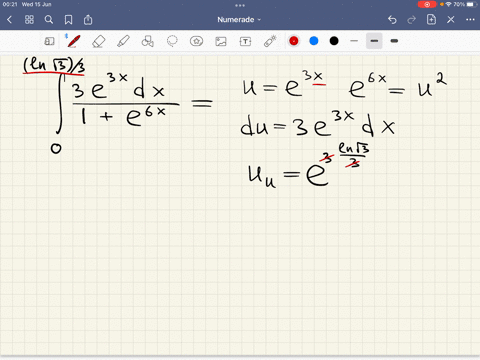Select the thickest stroke width
Viewport: 480px width, 360px height.
pyautogui.click(x=394, y=41)
